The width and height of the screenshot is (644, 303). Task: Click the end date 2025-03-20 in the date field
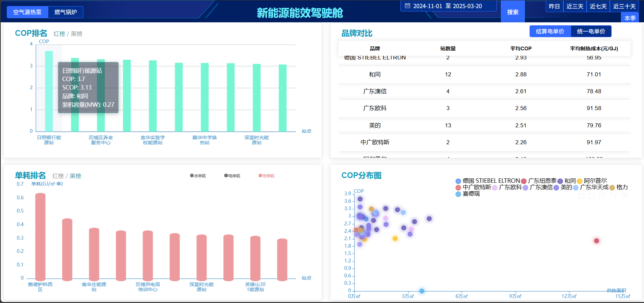point(467,6)
